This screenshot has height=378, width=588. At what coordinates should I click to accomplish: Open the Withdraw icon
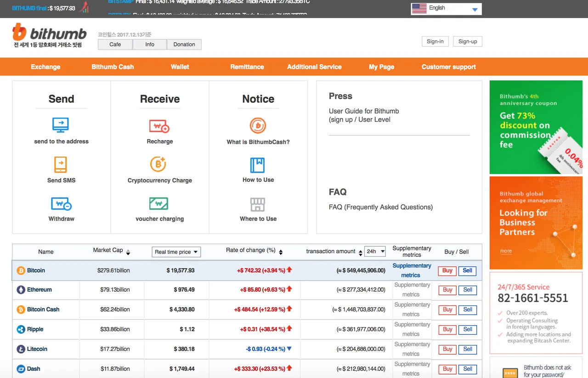tap(61, 203)
